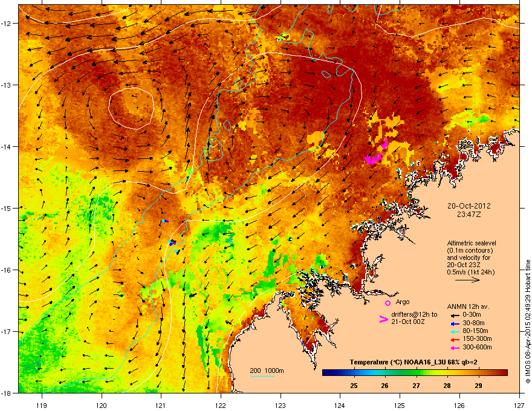532x411 pixels.
Task: Click the longitude axis label 123
Action: pyautogui.click(x=281, y=405)
